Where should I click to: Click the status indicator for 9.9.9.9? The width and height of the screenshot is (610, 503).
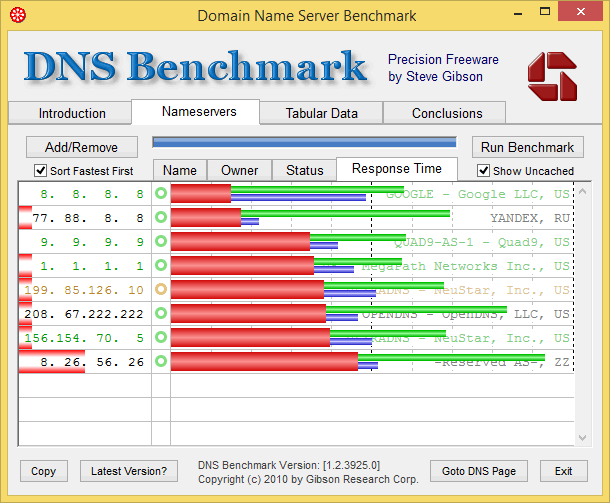[160, 241]
